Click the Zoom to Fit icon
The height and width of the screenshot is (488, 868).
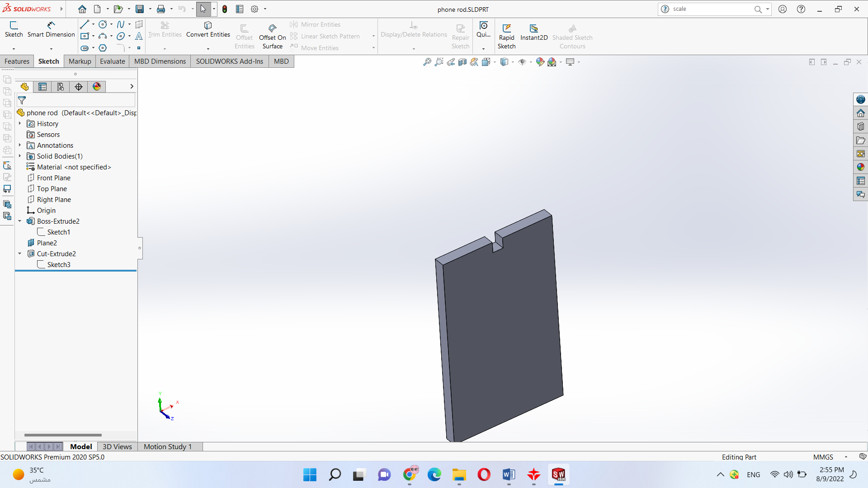coord(427,62)
